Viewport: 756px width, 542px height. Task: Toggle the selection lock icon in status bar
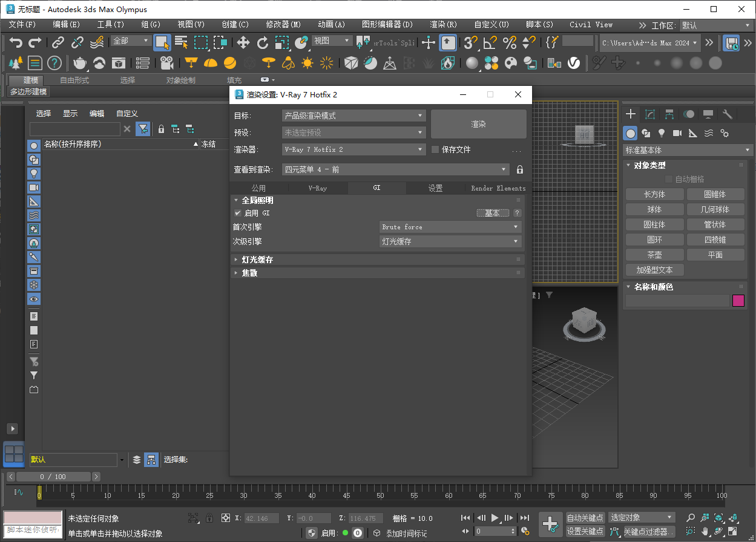click(209, 518)
